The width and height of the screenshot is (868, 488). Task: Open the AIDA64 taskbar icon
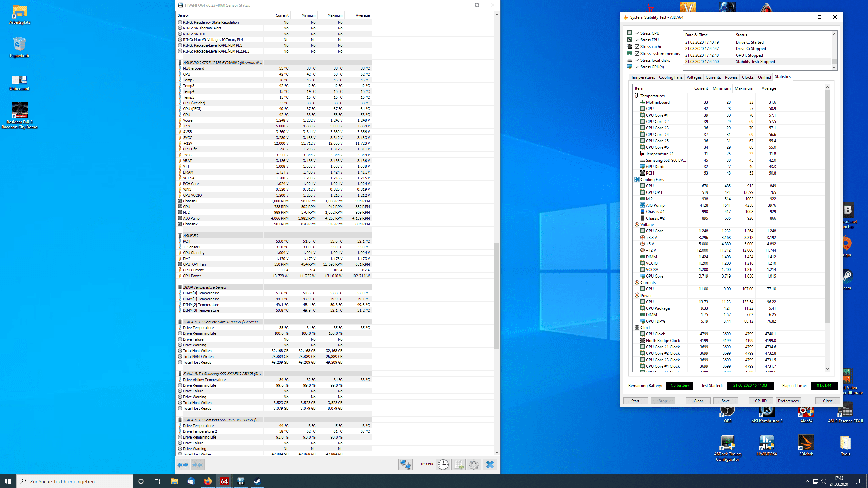tap(224, 481)
